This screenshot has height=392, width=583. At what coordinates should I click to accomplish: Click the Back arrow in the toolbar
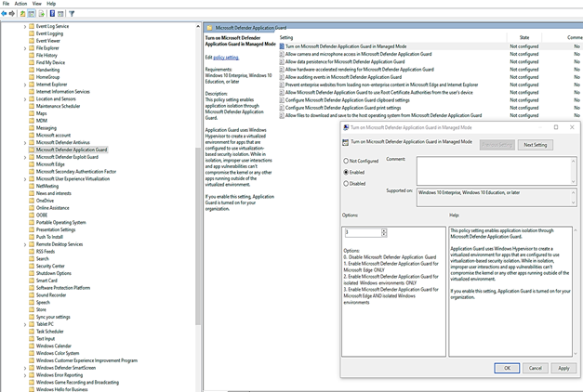(x=4, y=14)
